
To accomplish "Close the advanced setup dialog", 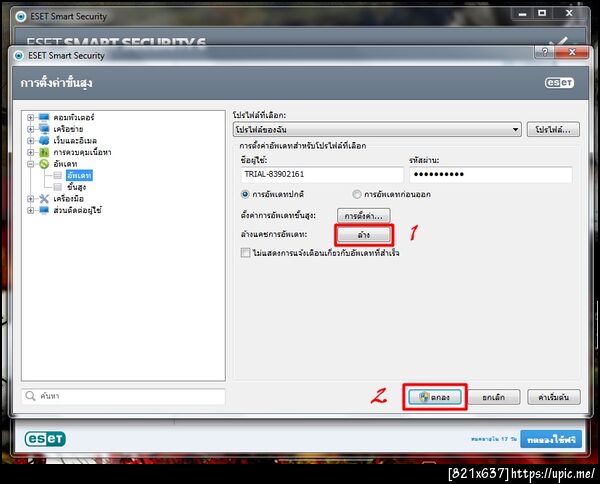I will (x=572, y=52).
